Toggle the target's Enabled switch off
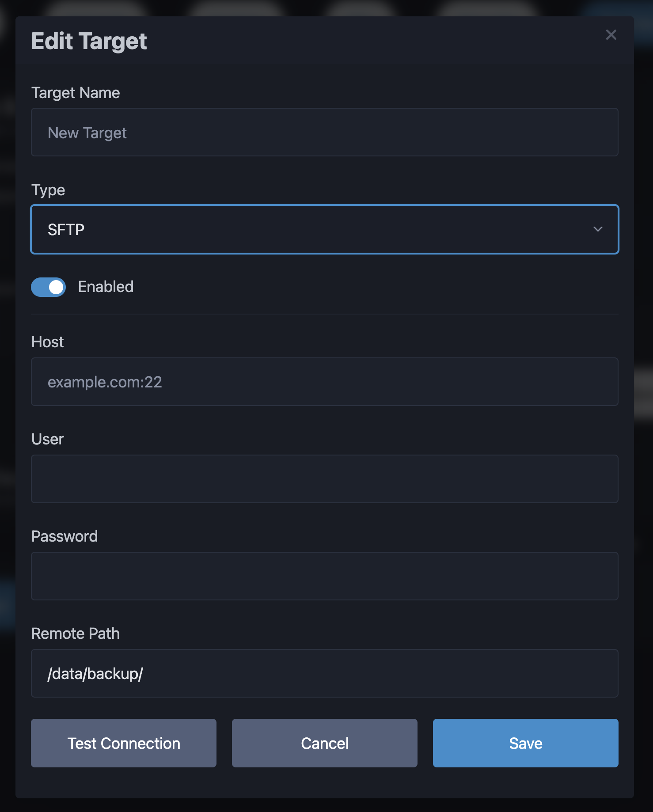653x812 pixels. (48, 287)
